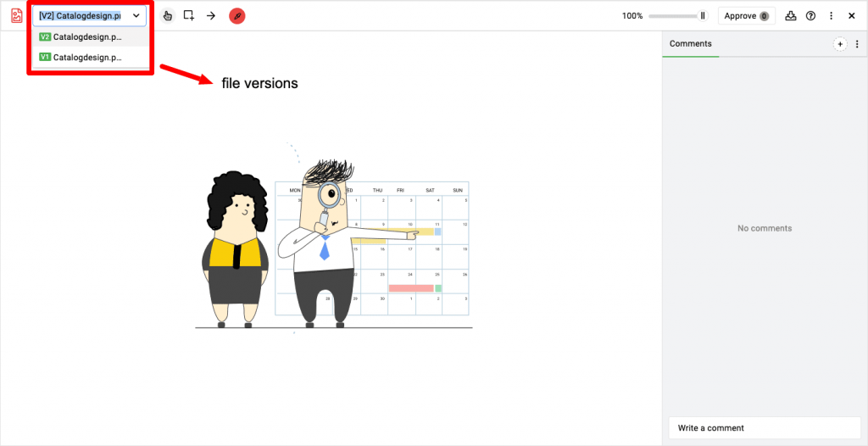
Task: Select the rectangle add-annotation tool
Action: point(189,15)
